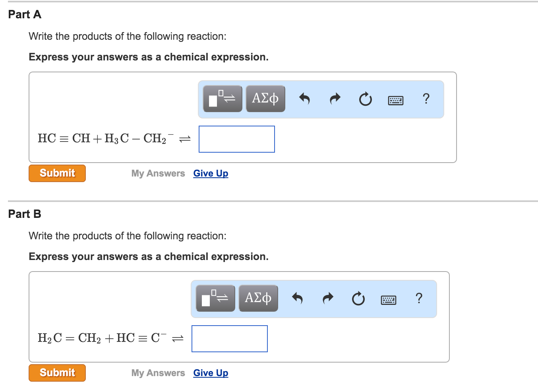Click the Part B answer input box
The height and width of the screenshot is (392, 538).
click(229, 338)
